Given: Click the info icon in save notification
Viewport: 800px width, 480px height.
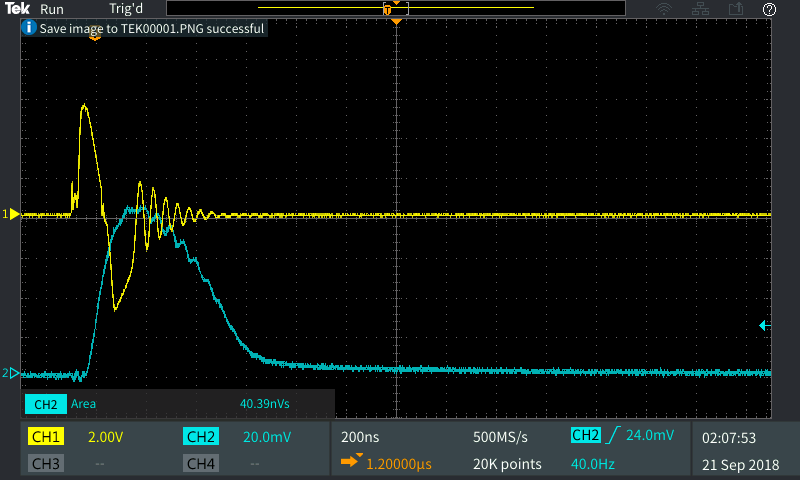Looking at the screenshot, I should (29, 28).
